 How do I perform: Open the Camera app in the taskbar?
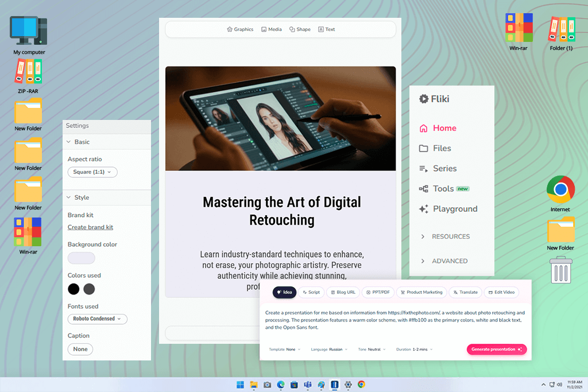268,385
